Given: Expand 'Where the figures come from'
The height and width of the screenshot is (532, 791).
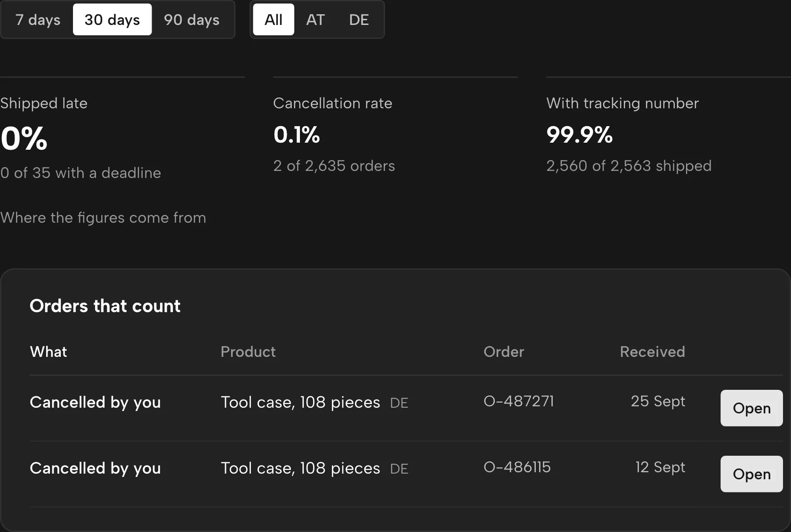Looking at the screenshot, I should tap(103, 218).
